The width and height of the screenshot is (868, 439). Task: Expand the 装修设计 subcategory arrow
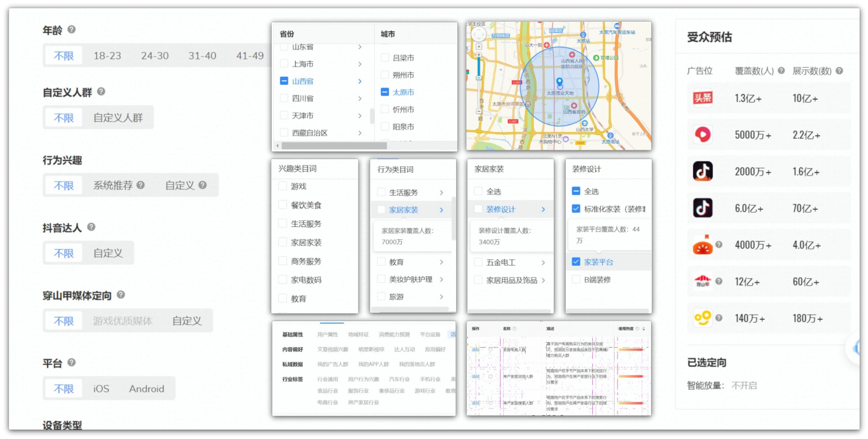543,209
